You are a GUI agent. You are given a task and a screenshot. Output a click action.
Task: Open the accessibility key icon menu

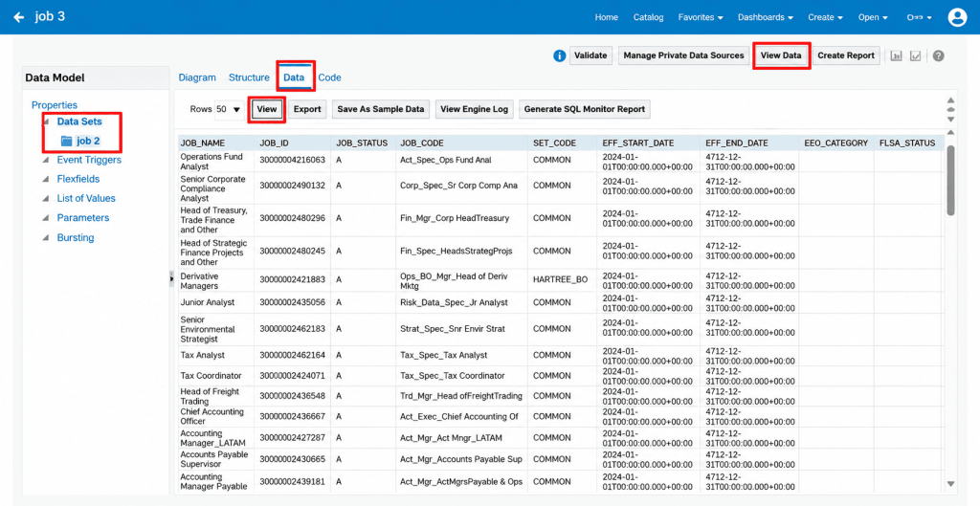point(920,17)
